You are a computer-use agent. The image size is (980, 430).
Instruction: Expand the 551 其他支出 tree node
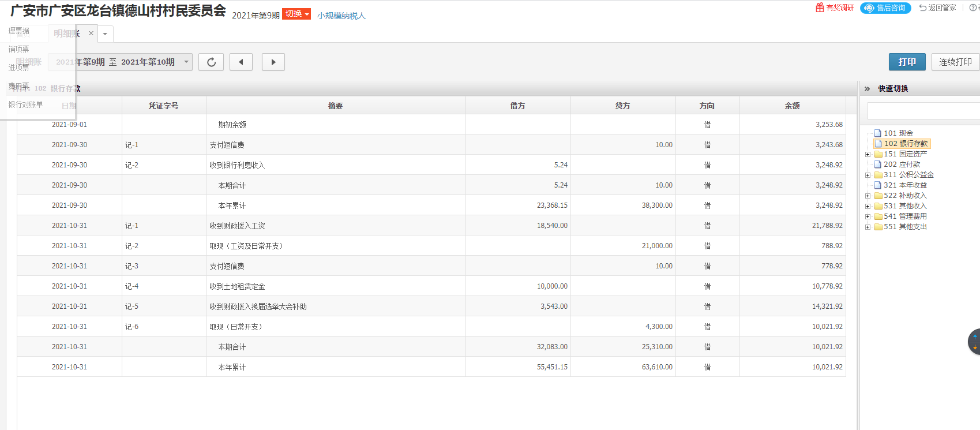click(x=868, y=227)
